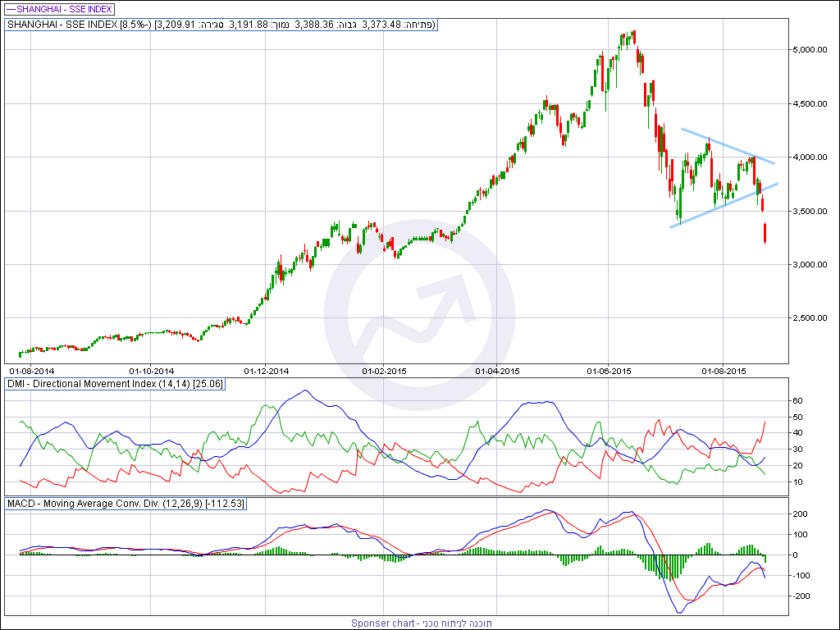Click the DMI axis value 50
This screenshot has width=840, height=630.
[x=797, y=417]
